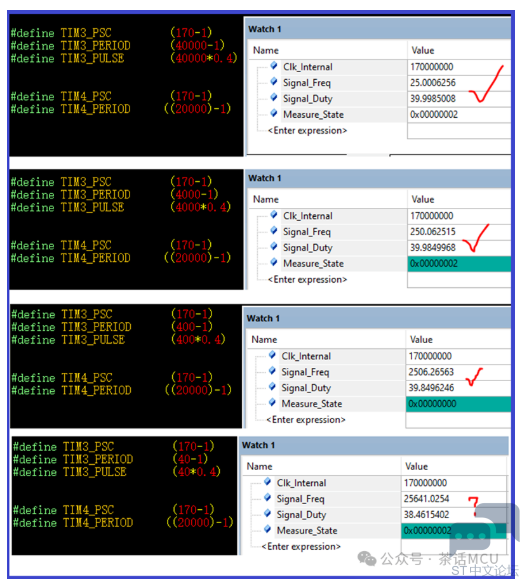Screen dimensions: 528x586
Task: Click variable icon beside Signal_Duty reading 39.9849968
Action: coord(274,246)
